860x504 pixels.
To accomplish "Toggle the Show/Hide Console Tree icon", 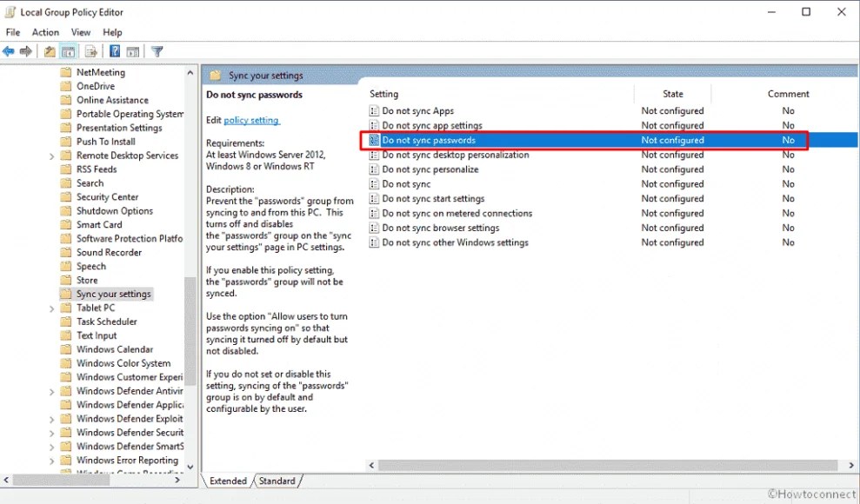I will click(x=69, y=51).
